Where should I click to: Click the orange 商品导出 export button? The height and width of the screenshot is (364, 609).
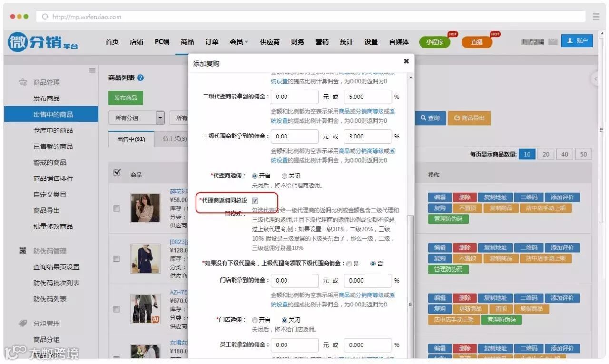[x=469, y=118]
